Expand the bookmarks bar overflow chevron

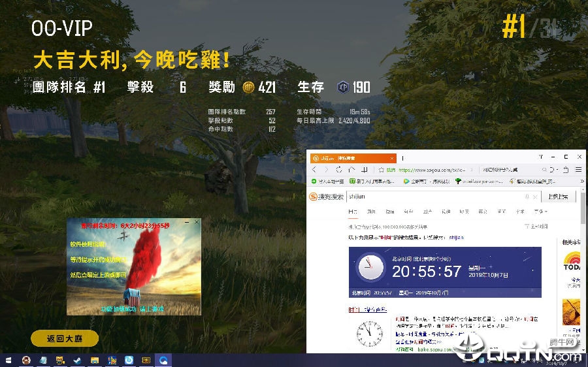[x=582, y=181]
